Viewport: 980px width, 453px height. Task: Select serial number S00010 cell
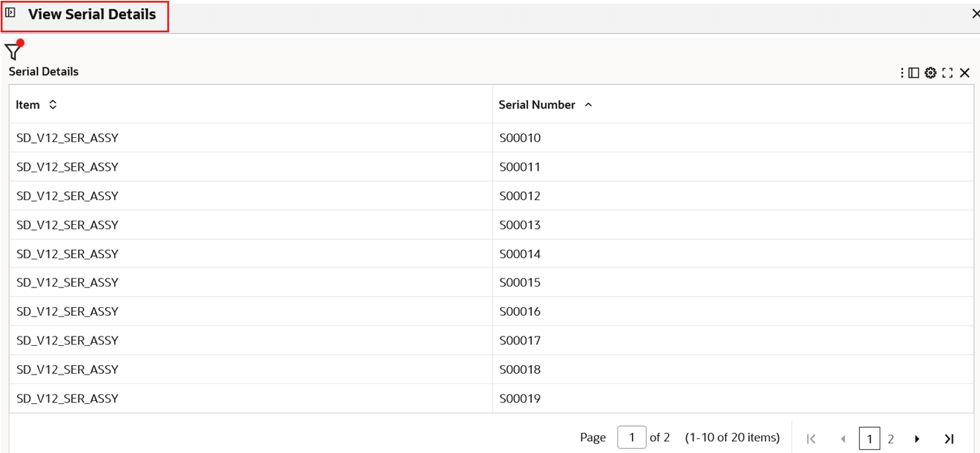point(733,138)
